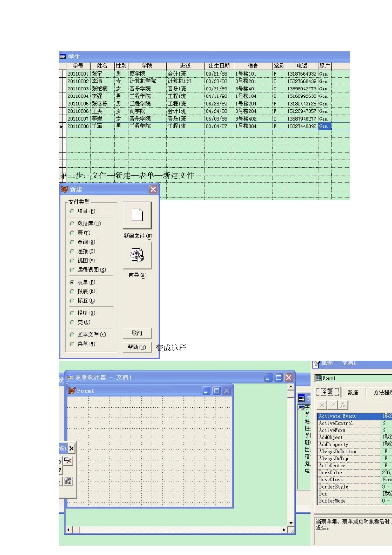Launch the 向导 wizard icon button

137,255
